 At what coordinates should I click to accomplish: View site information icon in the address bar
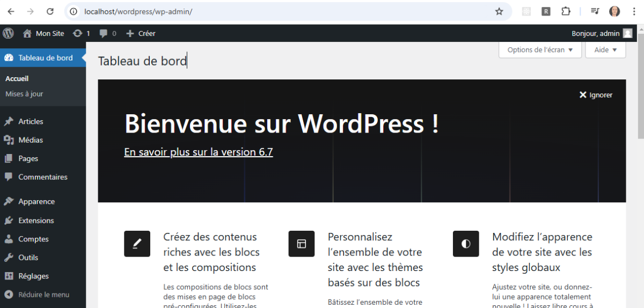tap(74, 11)
